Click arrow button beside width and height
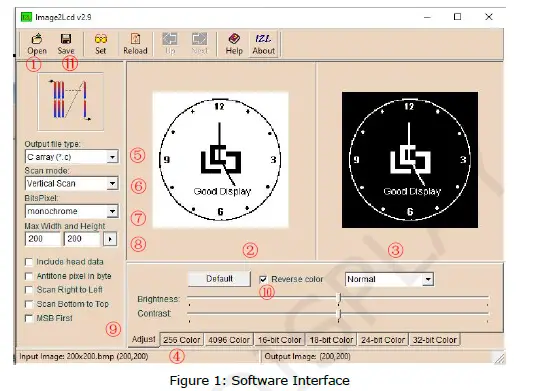Viewport: 551px width, 391px height. [110, 239]
